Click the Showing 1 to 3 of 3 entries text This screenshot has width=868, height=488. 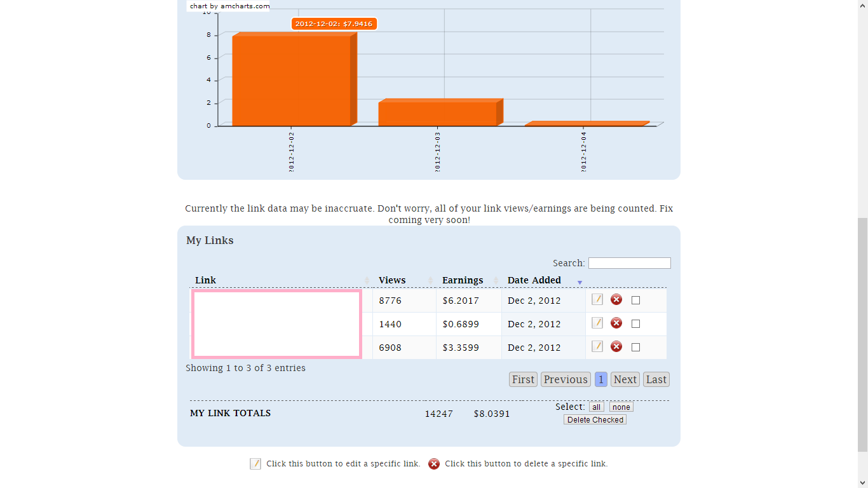click(245, 368)
